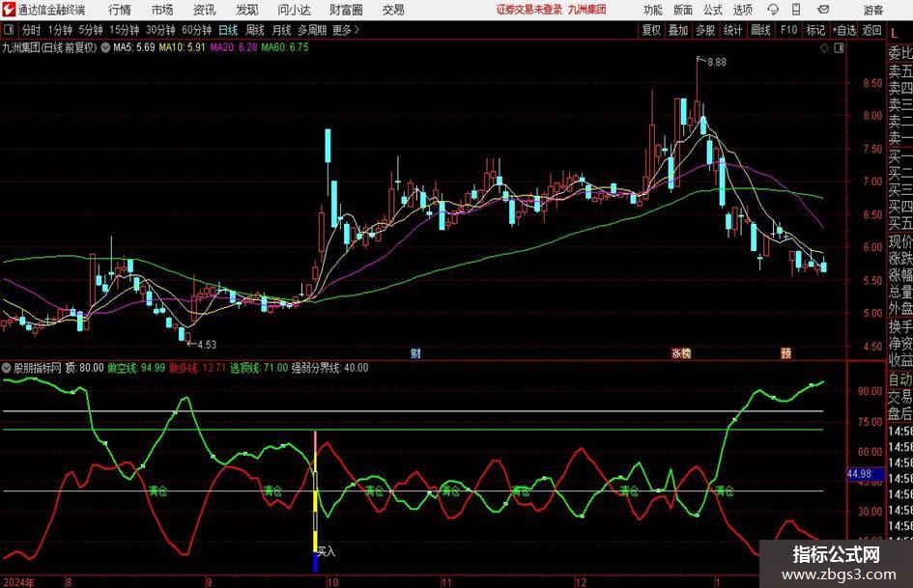
Task: Open the 财富圈 menu
Action: pyautogui.click(x=346, y=10)
